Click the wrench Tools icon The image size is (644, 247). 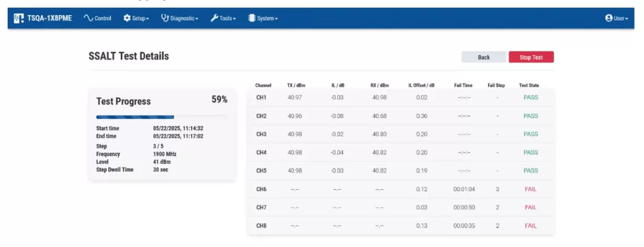click(214, 18)
